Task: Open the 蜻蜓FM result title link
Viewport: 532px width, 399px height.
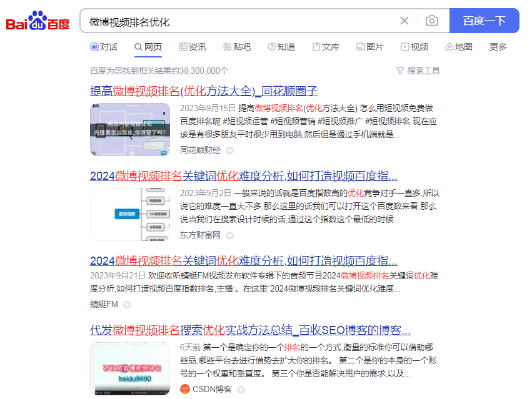Action: tap(244, 260)
